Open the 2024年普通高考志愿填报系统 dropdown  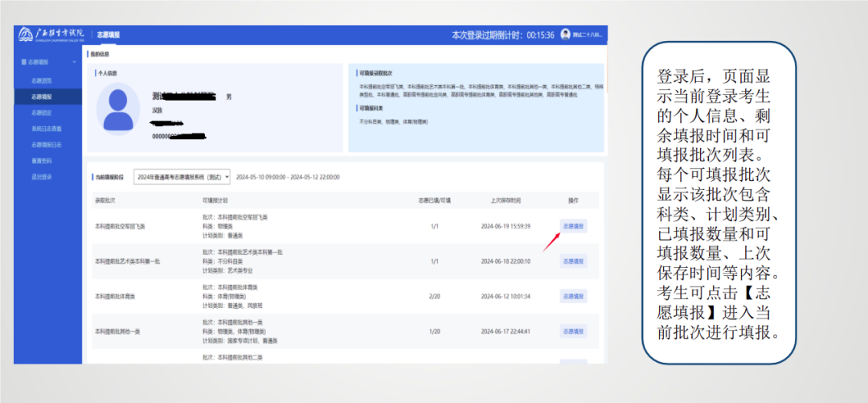click(182, 176)
